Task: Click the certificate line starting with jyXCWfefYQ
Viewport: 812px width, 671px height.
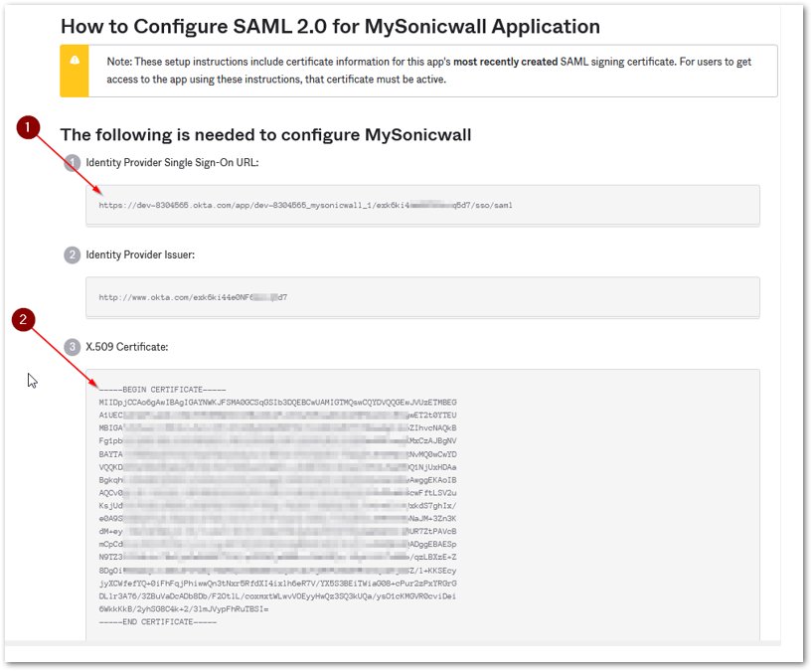Action: pyautogui.click(x=277, y=583)
